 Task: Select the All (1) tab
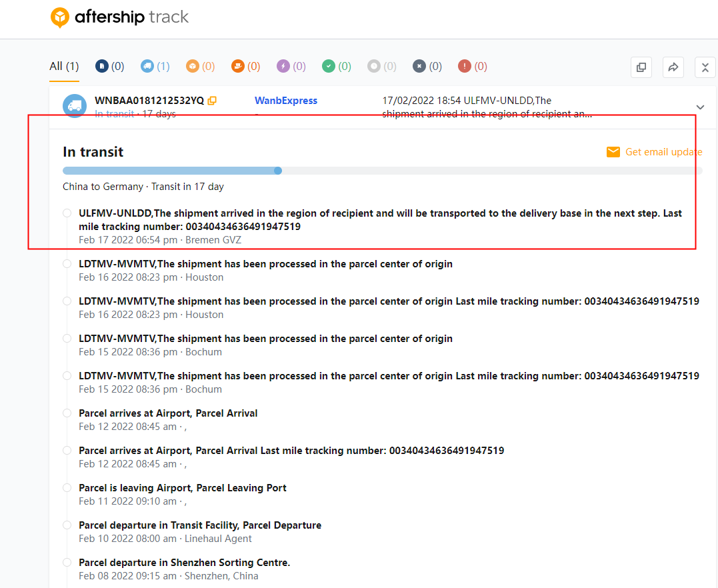click(64, 66)
